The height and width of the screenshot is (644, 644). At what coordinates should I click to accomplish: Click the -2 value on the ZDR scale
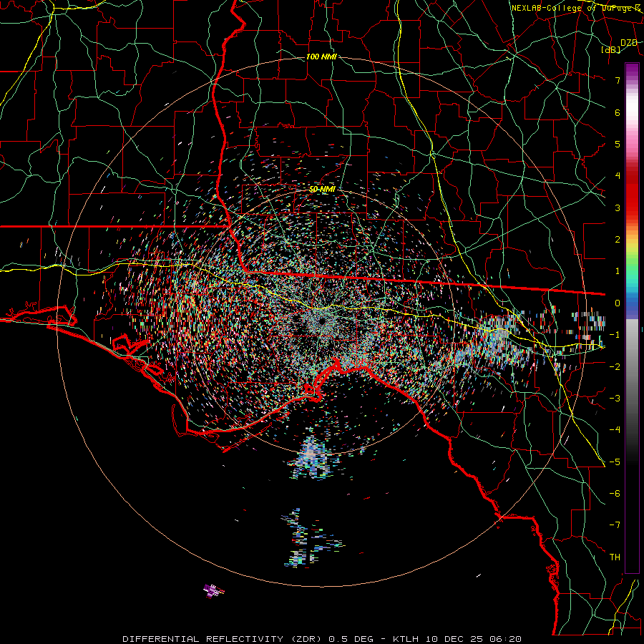[x=615, y=366]
